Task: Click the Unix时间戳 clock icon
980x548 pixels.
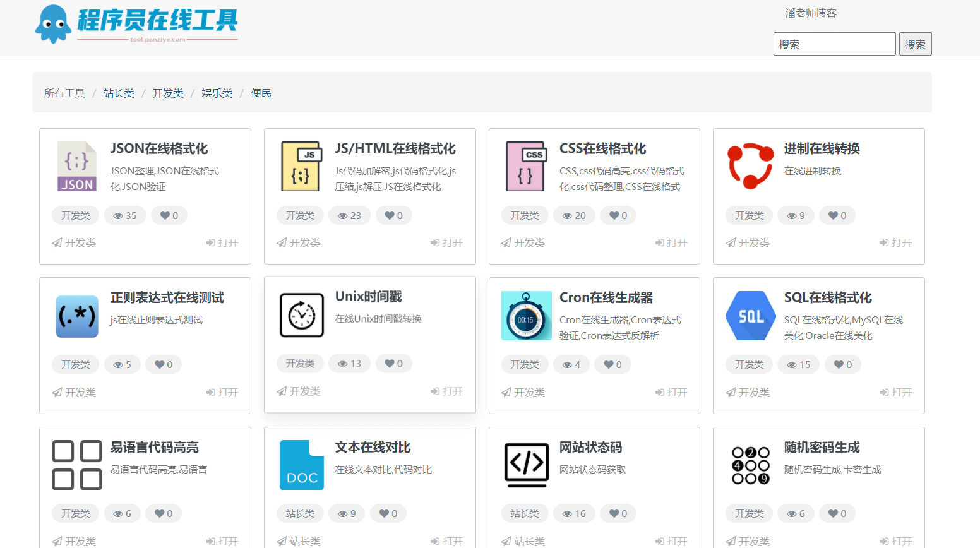Action: pos(302,315)
